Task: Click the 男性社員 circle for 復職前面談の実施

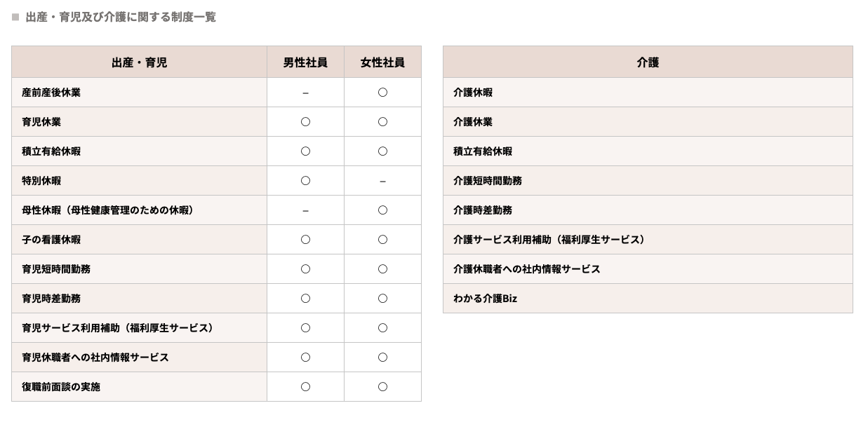Action: tap(305, 387)
